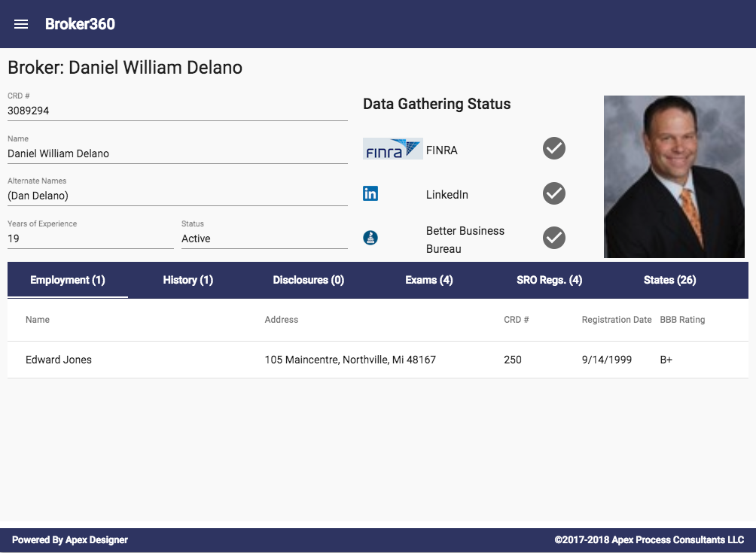Viewport: 756px width, 553px height.
Task: Click the B+ rating cell
Action: 666,360
